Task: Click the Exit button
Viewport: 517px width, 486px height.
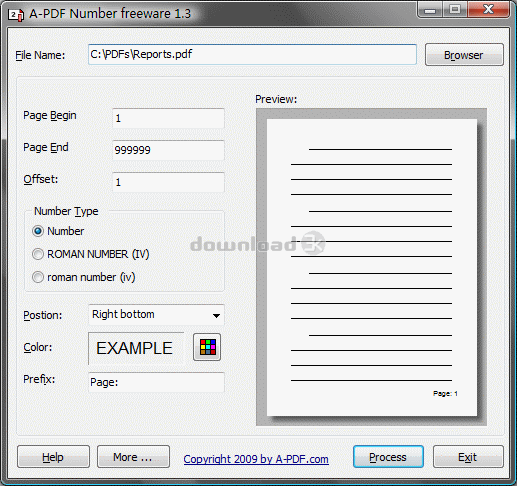Action: [x=468, y=457]
